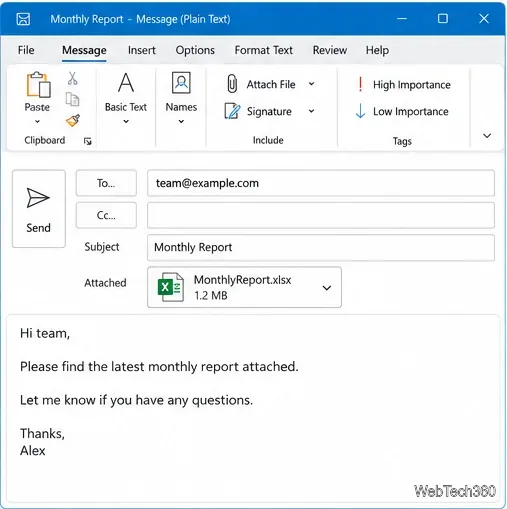Screen dimensions: 507x509
Task: Click the "Hi team," greeting line
Action: tap(45, 333)
